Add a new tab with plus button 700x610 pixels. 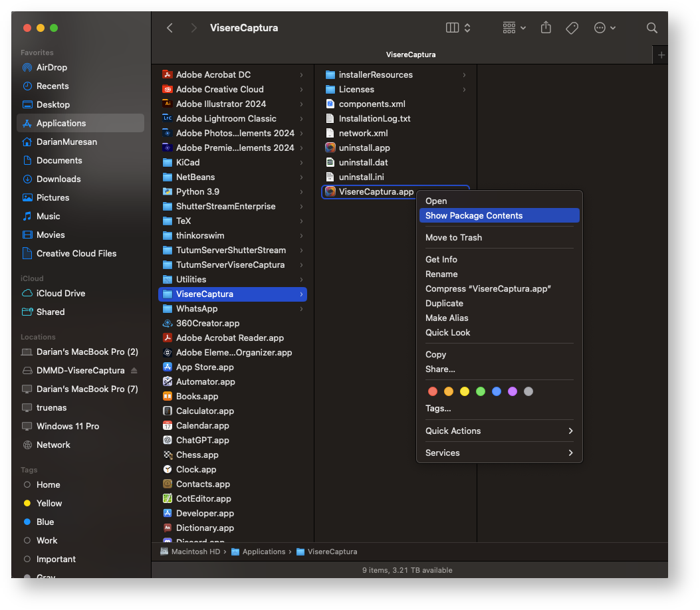(x=661, y=55)
